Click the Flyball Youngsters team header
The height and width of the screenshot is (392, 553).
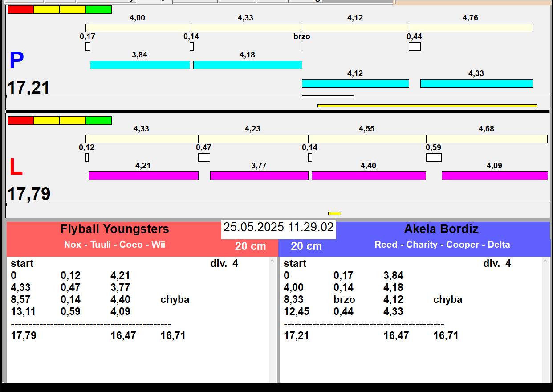click(114, 229)
